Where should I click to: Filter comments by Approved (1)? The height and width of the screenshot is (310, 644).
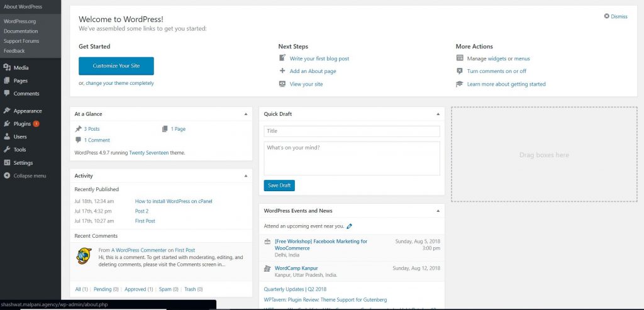139,289
